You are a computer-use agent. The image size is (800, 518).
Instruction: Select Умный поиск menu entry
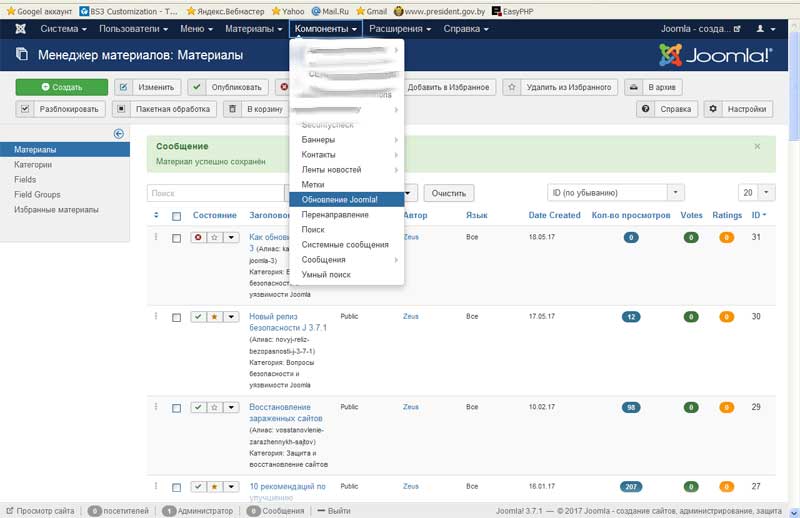coord(346,275)
